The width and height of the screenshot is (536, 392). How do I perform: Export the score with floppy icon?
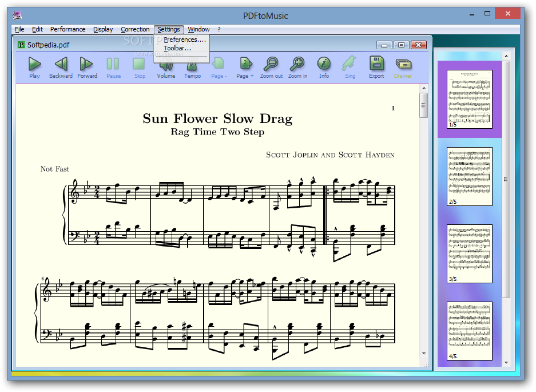[x=376, y=68]
